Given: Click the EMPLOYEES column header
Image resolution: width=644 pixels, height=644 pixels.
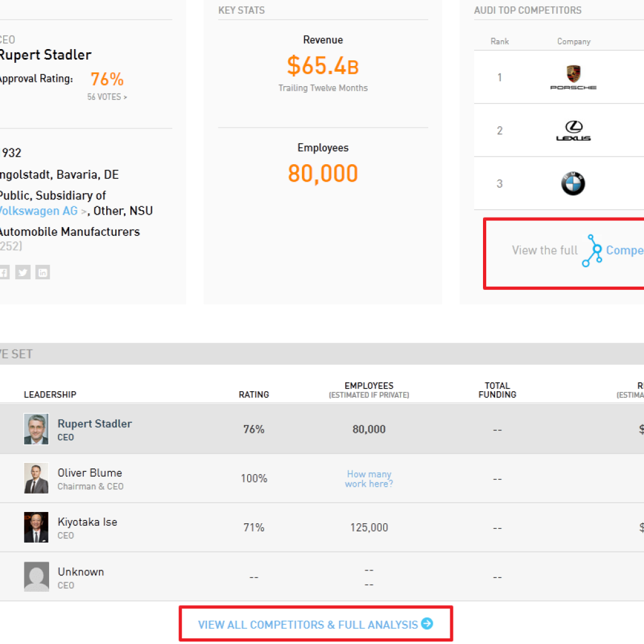Looking at the screenshot, I should click(369, 390).
